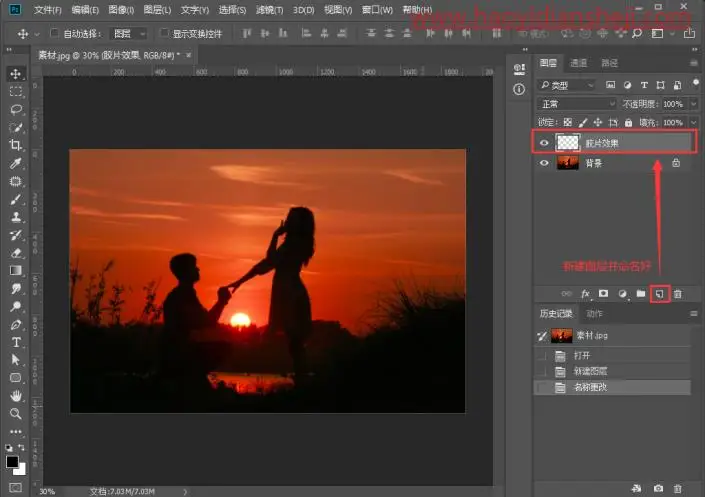This screenshot has width=705, height=497.
Task: Toggle the 显示变换控件 checkbox
Action: tap(164, 33)
